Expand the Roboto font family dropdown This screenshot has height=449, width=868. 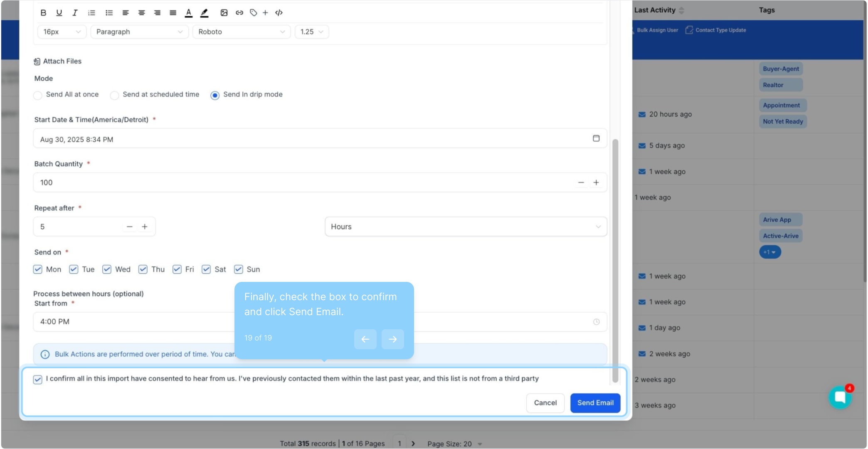point(241,32)
